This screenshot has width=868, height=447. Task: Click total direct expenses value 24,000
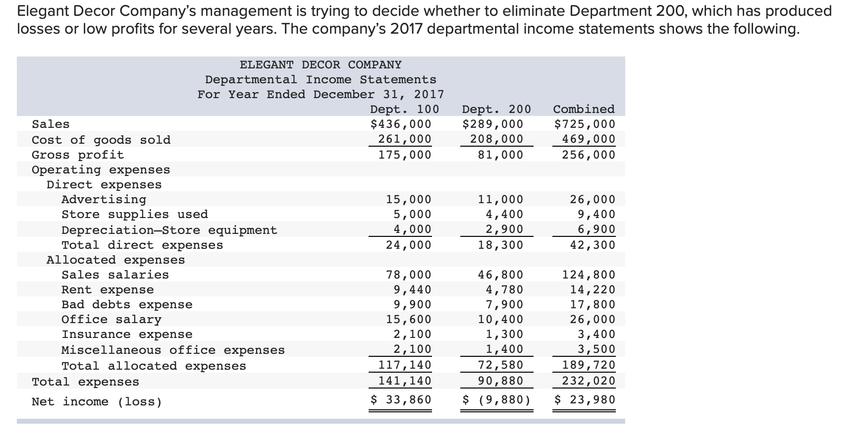tap(409, 245)
